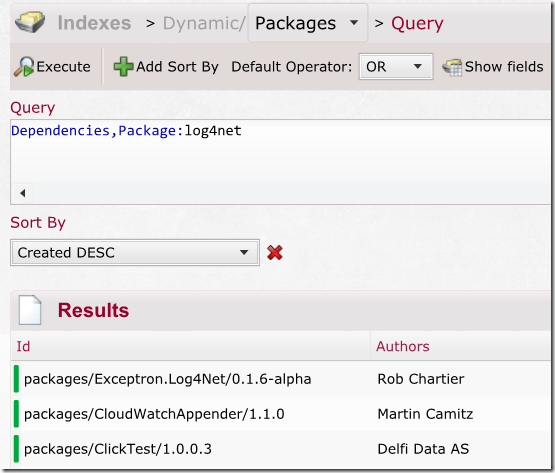The image size is (555, 473).
Task: Click the green plus Add Sort By icon
Action: click(x=123, y=67)
